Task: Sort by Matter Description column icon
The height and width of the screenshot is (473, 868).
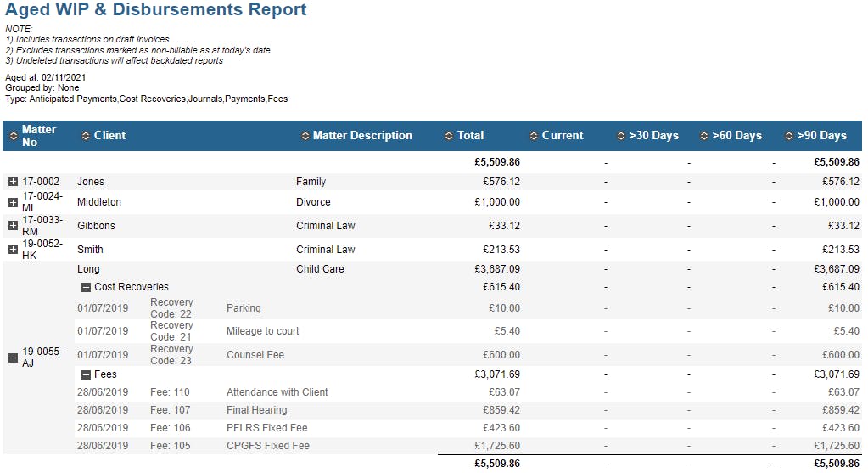Action: pyautogui.click(x=305, y=136)
